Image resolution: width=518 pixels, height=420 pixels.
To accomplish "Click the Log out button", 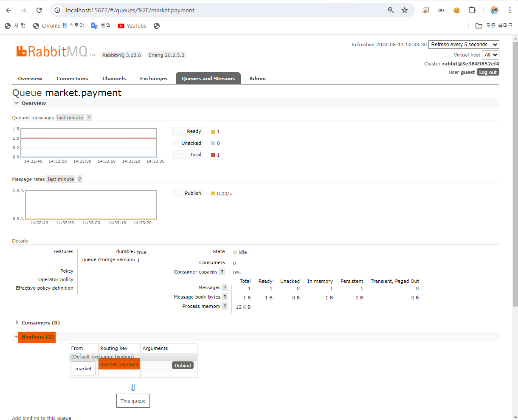I will [488, 72].
